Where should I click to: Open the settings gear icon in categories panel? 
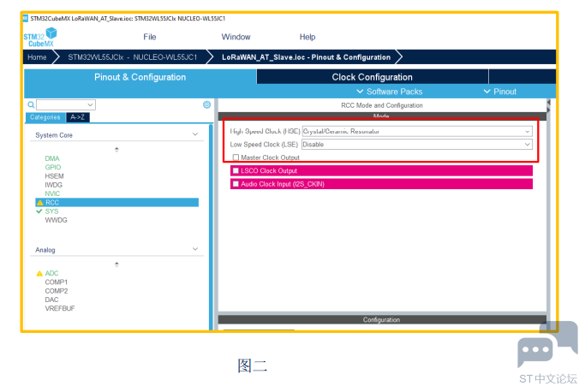pos(206,104)
